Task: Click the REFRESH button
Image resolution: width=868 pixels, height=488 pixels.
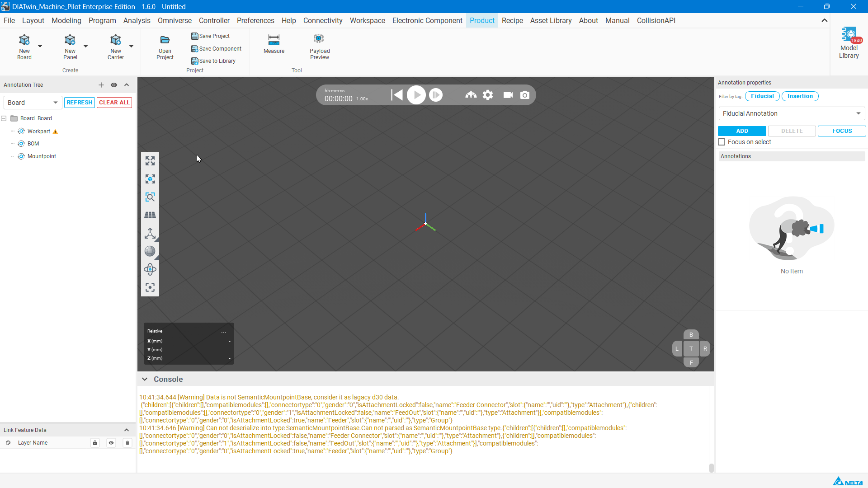Action: click(80, 103)
